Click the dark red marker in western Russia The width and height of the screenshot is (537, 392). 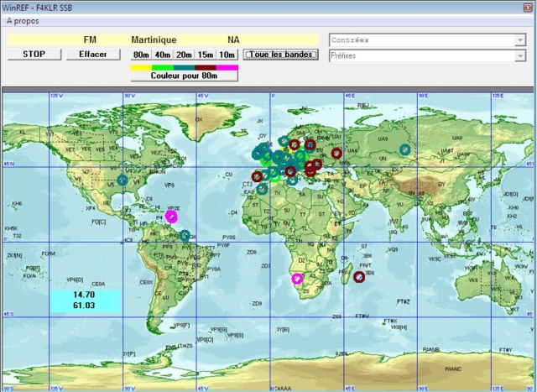(x=336, y=154)
